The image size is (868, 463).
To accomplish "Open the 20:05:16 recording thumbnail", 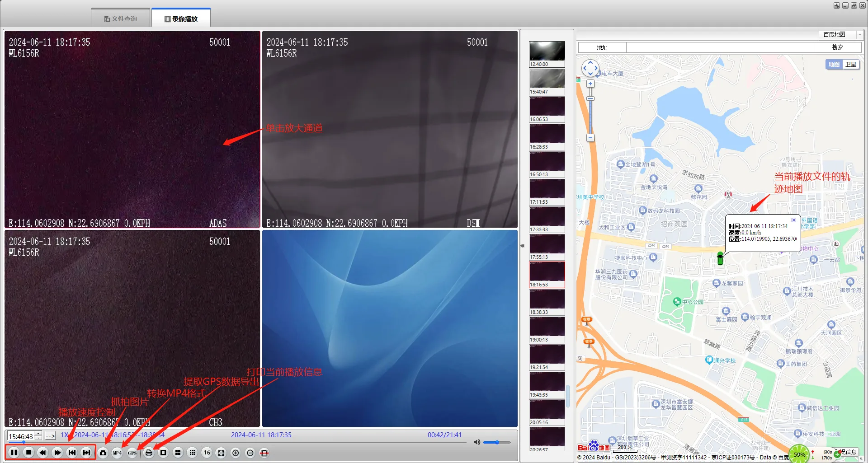I will point(547,412).
